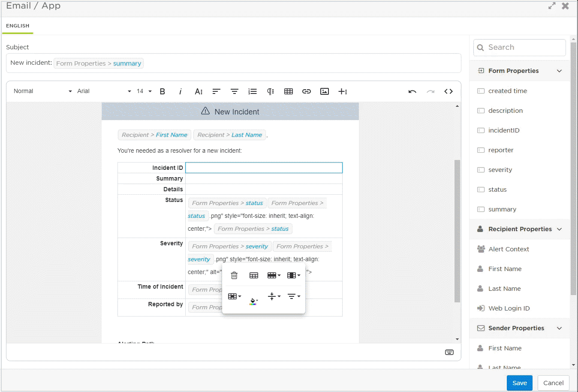The image size is (578, 392).
Task: Click the first severity token in Severity row
Action: [230, 247]
